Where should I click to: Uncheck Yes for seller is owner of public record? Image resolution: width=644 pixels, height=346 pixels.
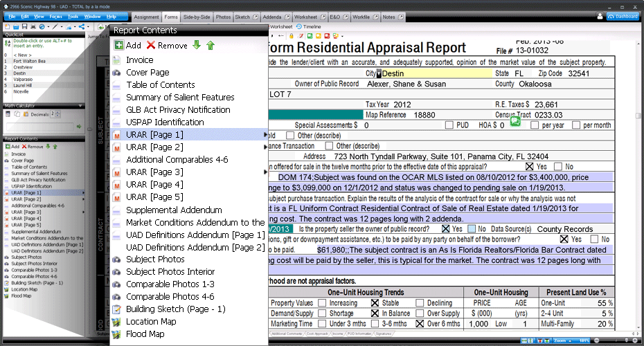446,228
